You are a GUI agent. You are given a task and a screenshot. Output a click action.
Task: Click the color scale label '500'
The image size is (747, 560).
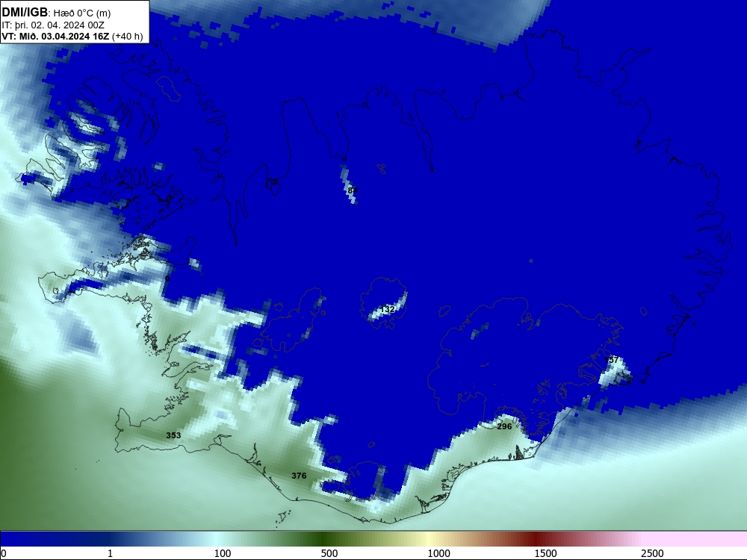click(329, 553)
